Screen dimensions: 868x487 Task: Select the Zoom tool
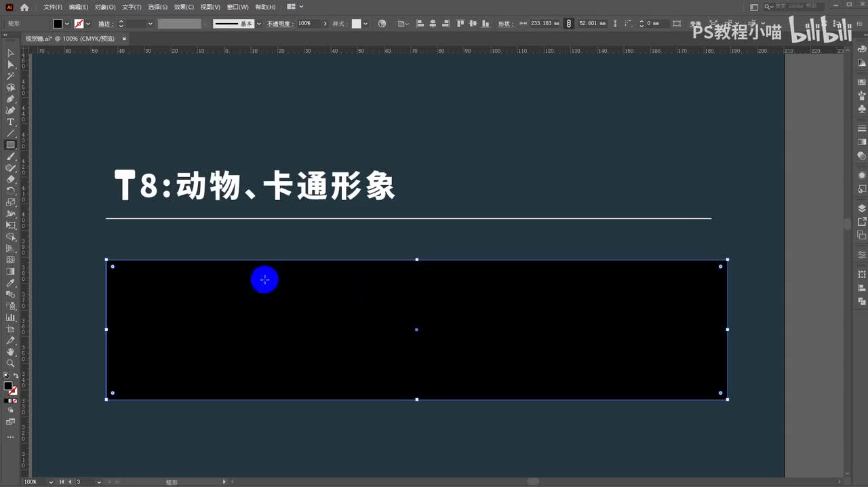(x=10, y=363)
